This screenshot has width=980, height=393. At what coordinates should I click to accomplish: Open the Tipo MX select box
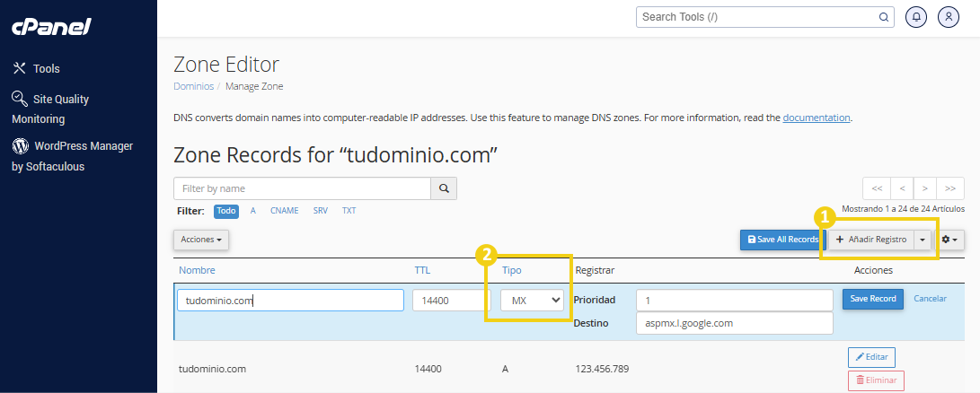tap(532, 301)
